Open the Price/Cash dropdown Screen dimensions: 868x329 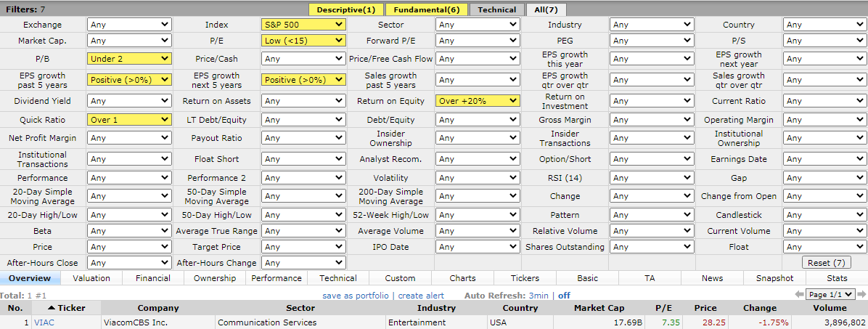click(304, 59)
